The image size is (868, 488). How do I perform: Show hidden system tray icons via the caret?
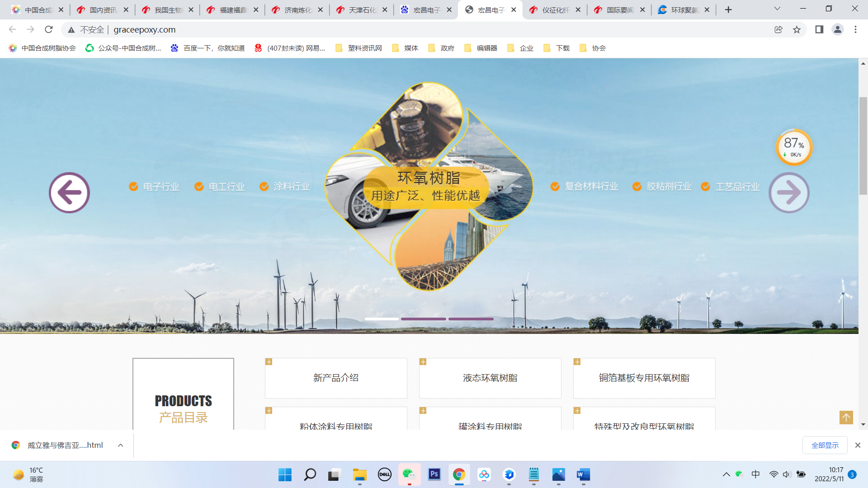[726, 474]
